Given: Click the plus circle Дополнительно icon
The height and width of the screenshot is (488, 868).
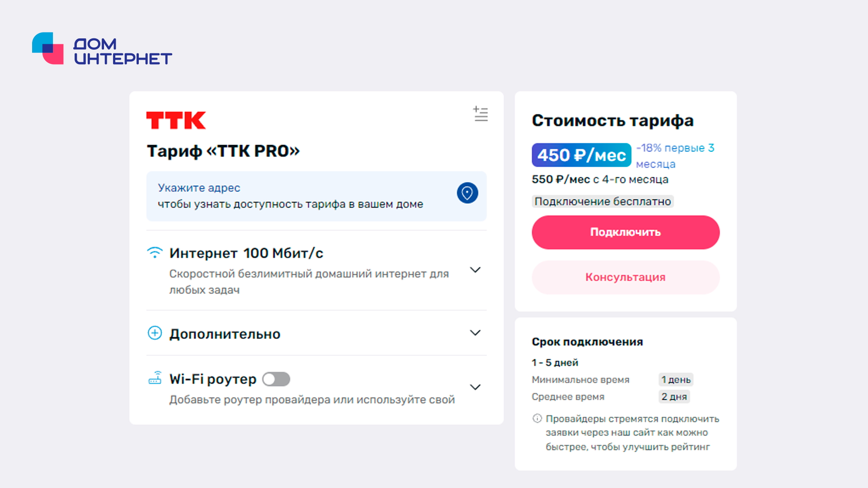Looking at the screenshot, I should [x=155, y=333].
